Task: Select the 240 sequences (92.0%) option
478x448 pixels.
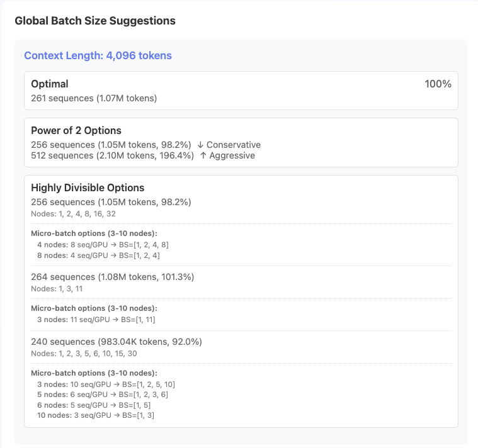Action: (117, 342)
